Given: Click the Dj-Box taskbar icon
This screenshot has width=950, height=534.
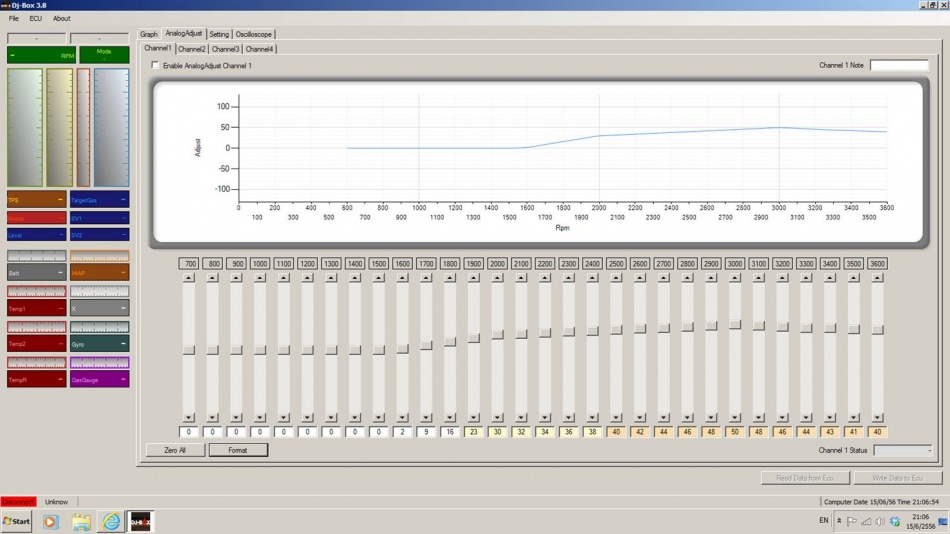Looking at the screenshot, I should click(x=141, y=521).
